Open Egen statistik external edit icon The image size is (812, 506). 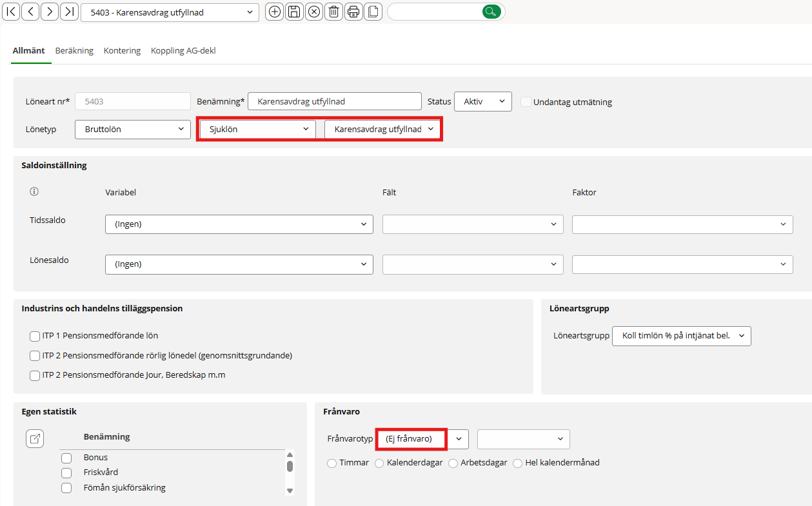pos(35,439)
